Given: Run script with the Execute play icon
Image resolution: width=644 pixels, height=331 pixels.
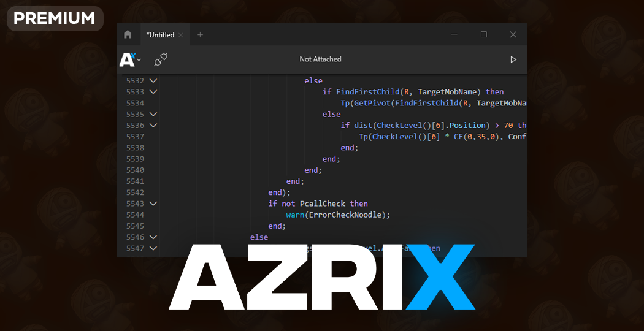Looking at the screenshot, I should (x=513, y=59).
